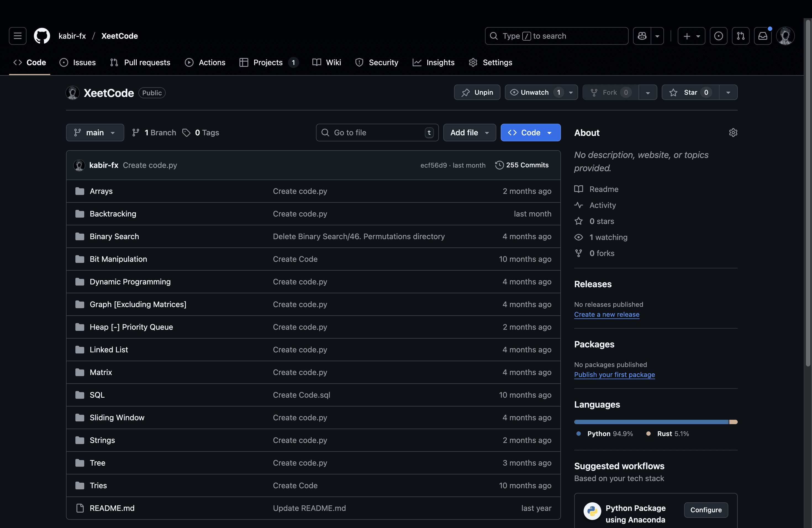Click the GitHub Octocat home logo

tap(42, 36)
